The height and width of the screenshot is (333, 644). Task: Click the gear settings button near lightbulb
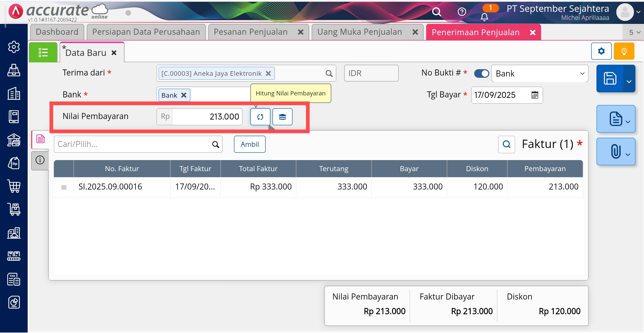point(601,51)
